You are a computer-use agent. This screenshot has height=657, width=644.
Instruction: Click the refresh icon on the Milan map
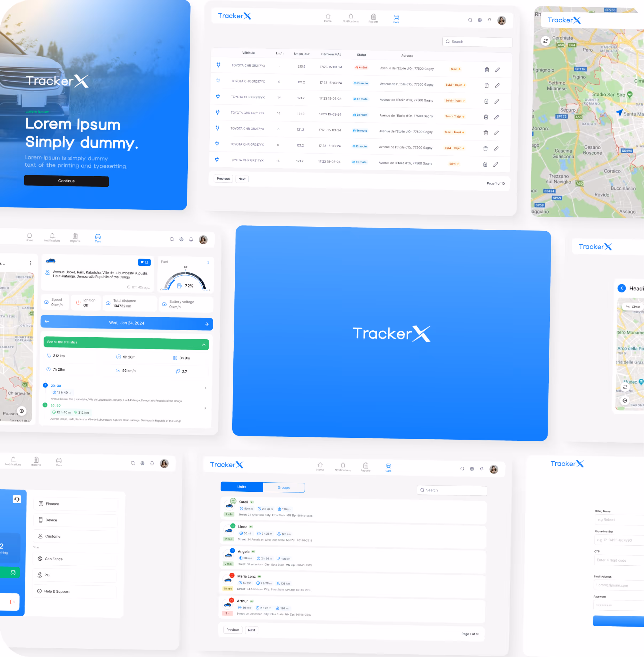pyautogui.click(x=545, y=41)
